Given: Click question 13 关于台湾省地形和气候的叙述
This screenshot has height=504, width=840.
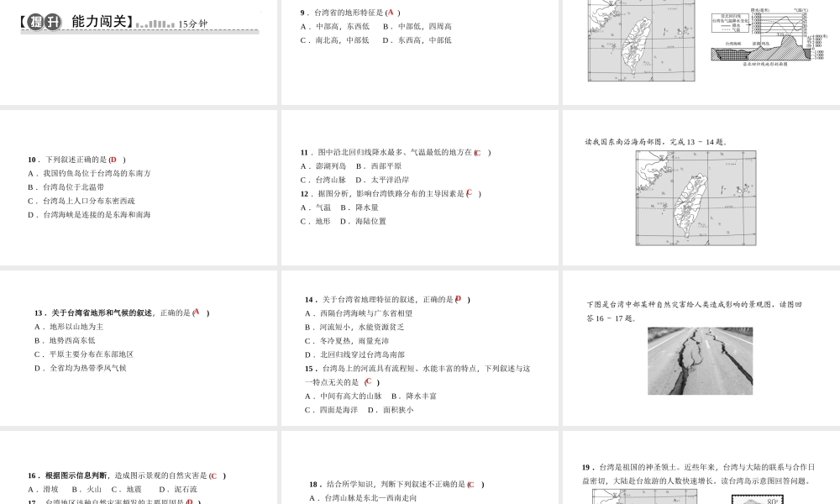Looking at the screenshot, I should tap(122, 312).
